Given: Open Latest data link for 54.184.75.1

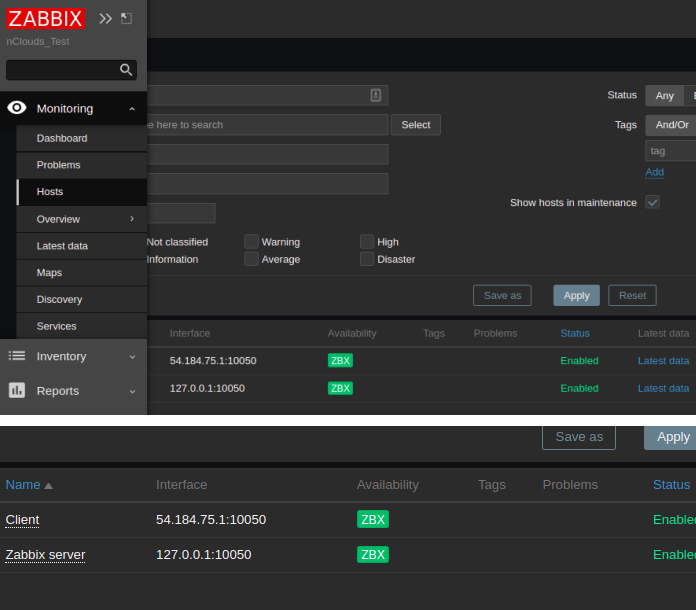Looking at the screenshot, I should [x=663, y=360].
